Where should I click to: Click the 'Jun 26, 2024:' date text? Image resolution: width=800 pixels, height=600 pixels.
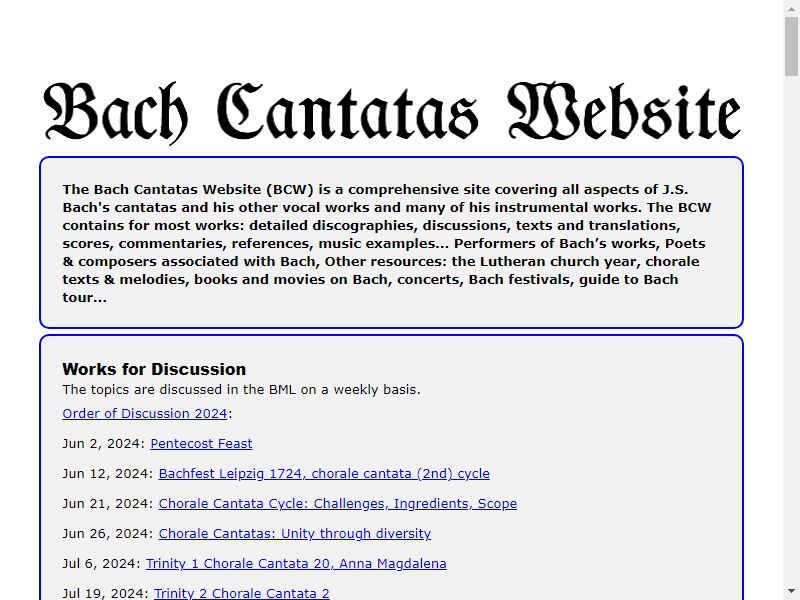(x=108, y=534)
